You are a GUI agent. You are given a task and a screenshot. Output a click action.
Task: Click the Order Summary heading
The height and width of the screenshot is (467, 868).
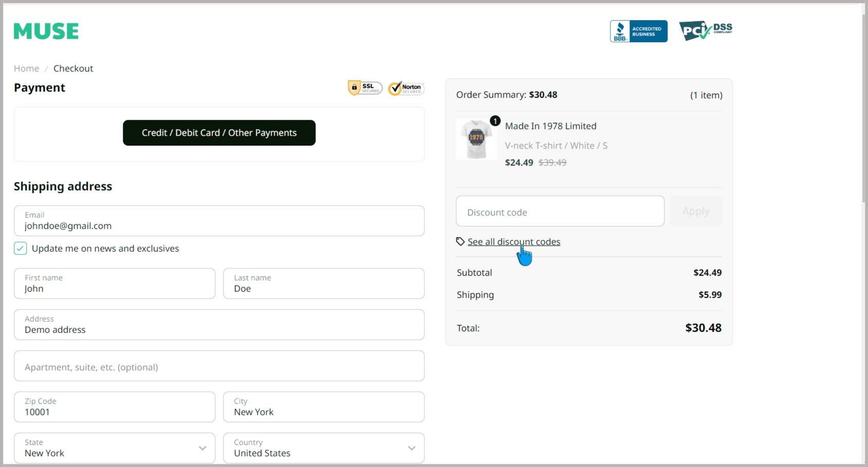coord(507,95)
